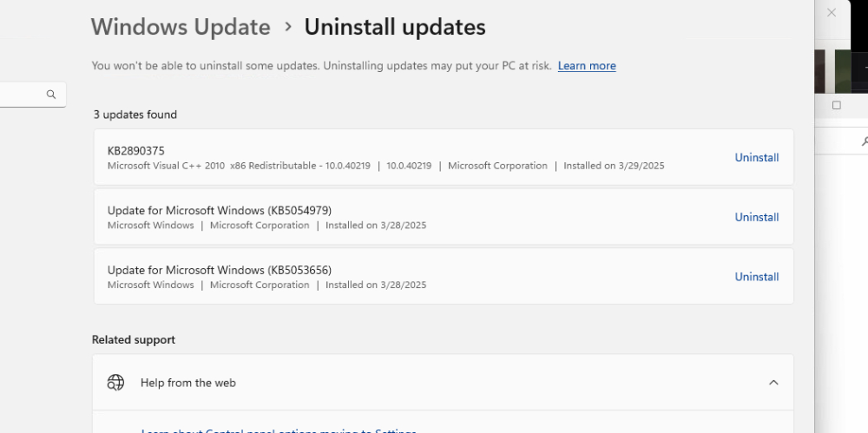868x433 pixels.
Task: Collapse the Help from the web section
Action: coord(773,383)
